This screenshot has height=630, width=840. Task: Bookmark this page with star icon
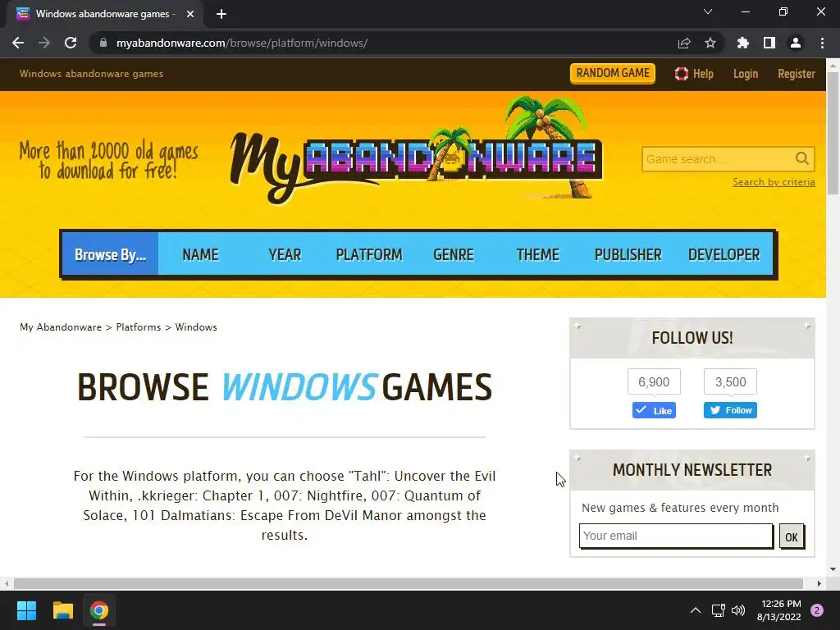pyautogui.click(x=710, y=43)
